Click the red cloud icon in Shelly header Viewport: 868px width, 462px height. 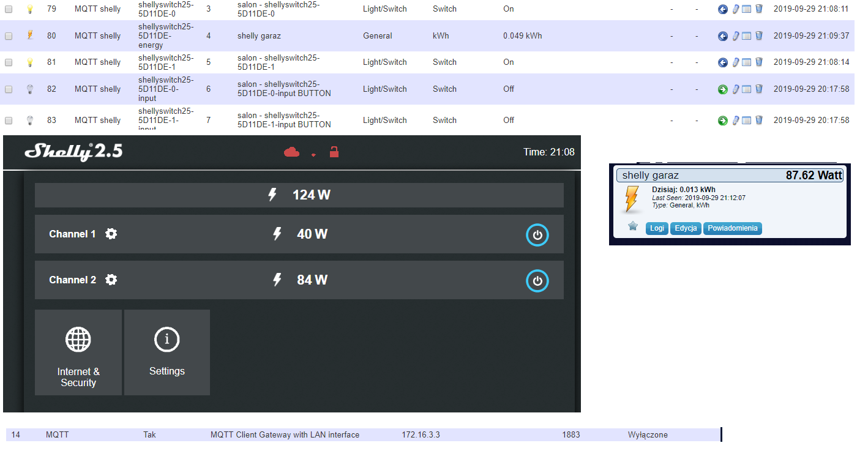[x=291, y=152]
